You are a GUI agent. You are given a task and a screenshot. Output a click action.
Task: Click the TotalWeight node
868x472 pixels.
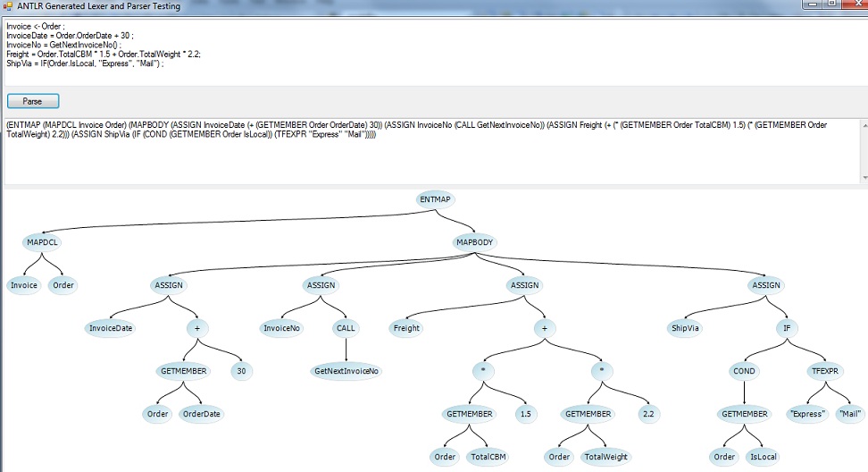[x=606, y=457]
